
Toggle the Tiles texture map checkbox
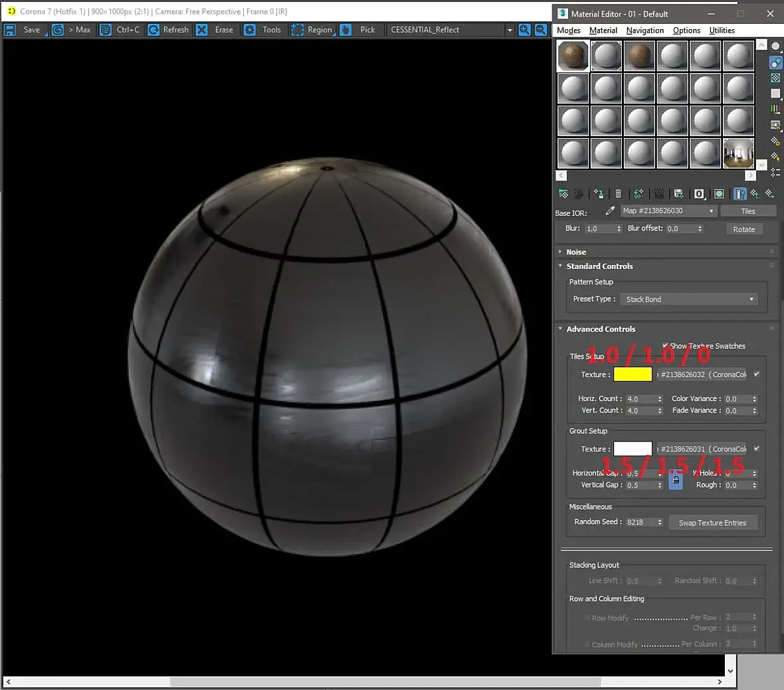coord(756,375)
